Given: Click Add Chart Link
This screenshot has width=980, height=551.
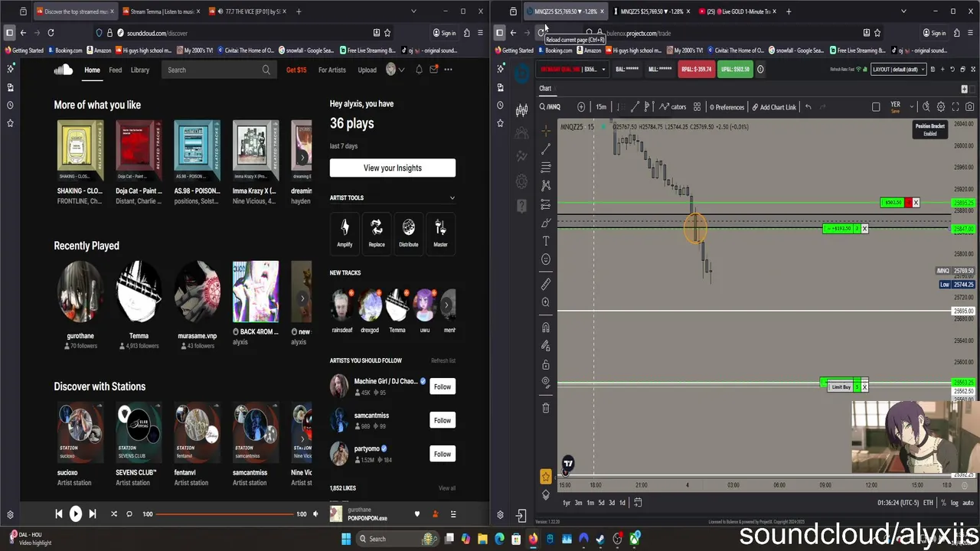Looking at the screenshot, I should coord(774,107).
